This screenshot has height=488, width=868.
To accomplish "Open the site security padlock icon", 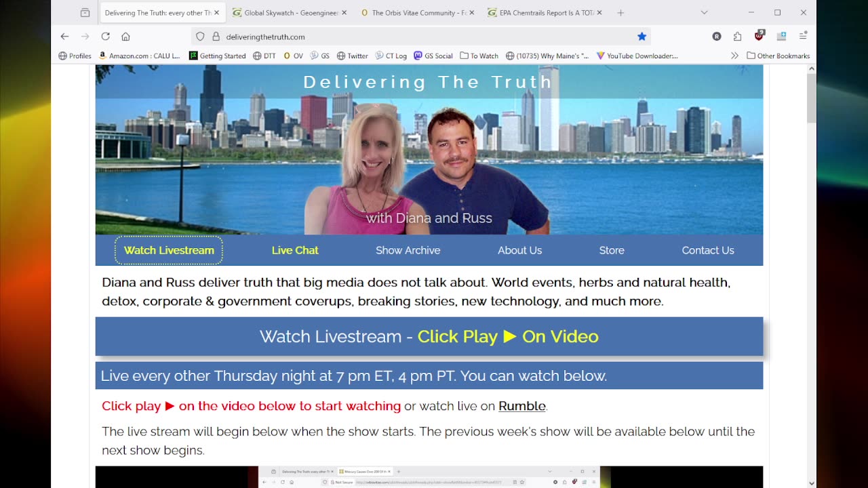I will (x=216, y=37).
